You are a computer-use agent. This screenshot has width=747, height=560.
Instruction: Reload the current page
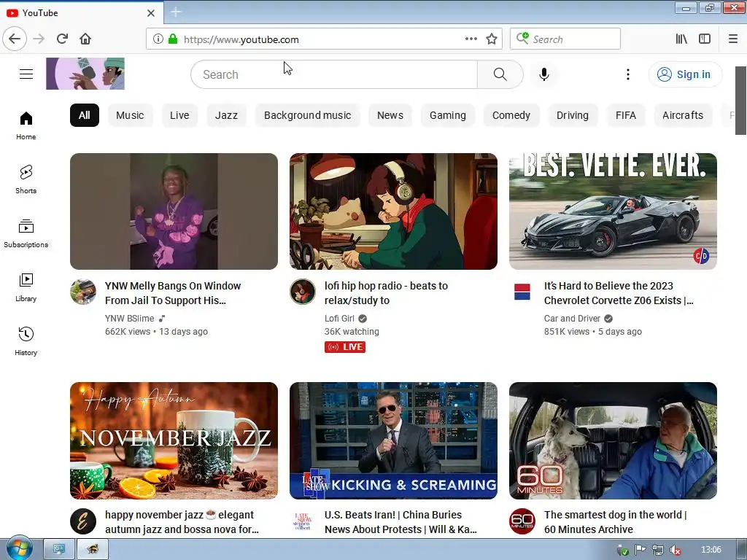[x=62, y=39]
